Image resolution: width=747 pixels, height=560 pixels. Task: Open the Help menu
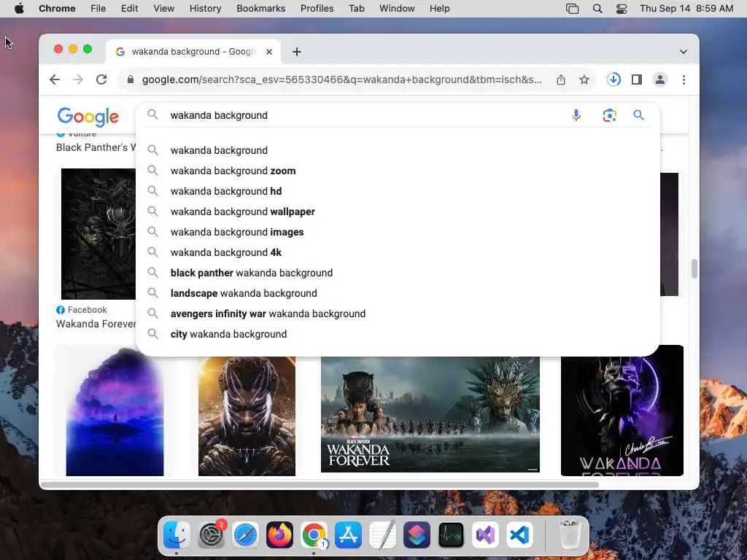click(x=439, y=9)
